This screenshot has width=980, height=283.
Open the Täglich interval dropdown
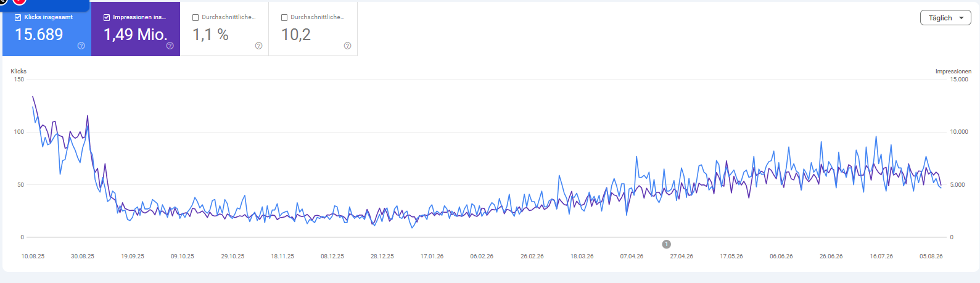tap(945, 18)
